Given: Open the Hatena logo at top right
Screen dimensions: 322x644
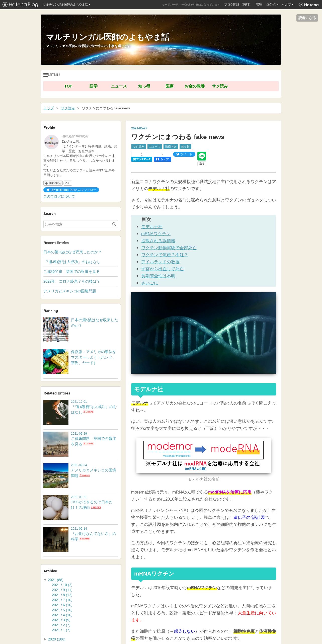Looking at the screenshot, I should (x=308, y=5).
